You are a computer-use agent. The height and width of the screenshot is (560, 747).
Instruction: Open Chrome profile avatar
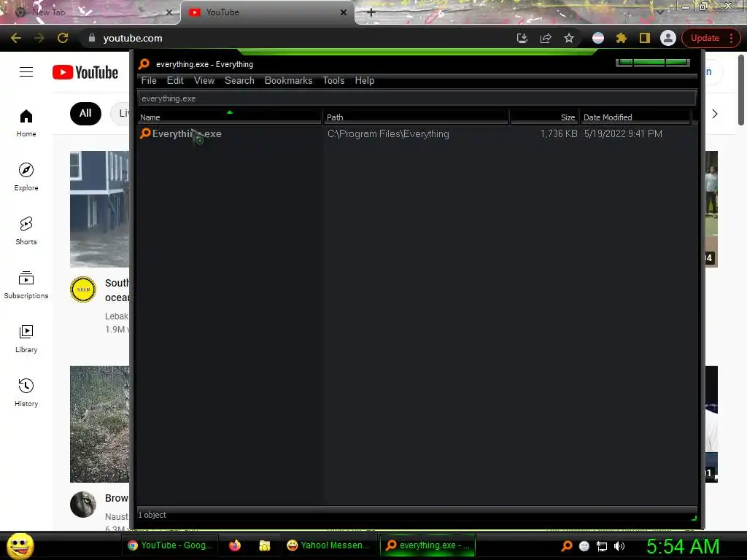coord(668,38)
